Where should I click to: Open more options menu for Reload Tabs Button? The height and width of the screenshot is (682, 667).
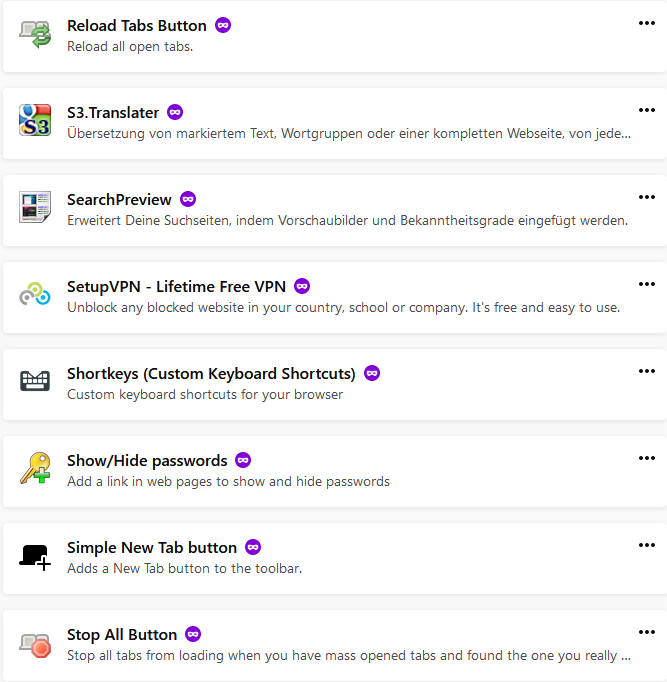646,23
